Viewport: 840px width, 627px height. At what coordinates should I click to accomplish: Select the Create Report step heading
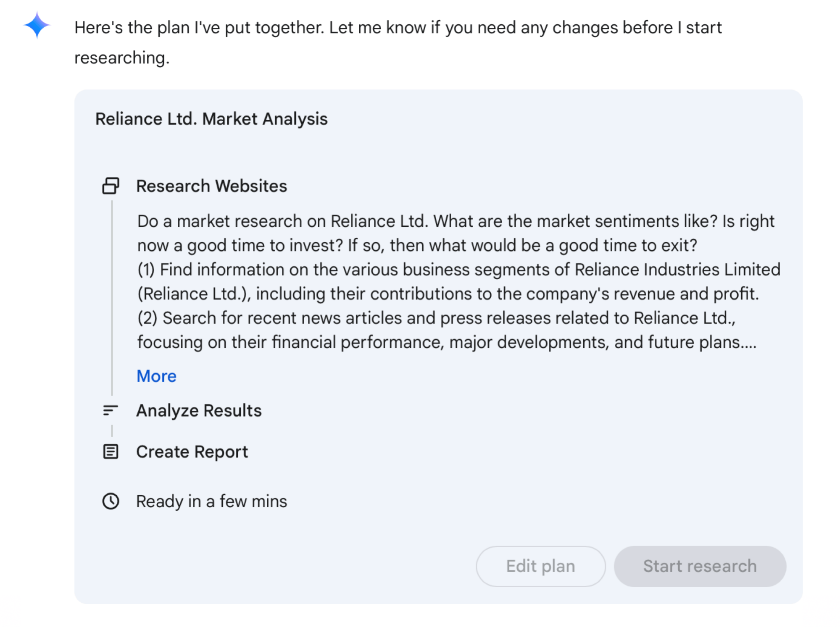pyautogui.click(x=192, y=452)
